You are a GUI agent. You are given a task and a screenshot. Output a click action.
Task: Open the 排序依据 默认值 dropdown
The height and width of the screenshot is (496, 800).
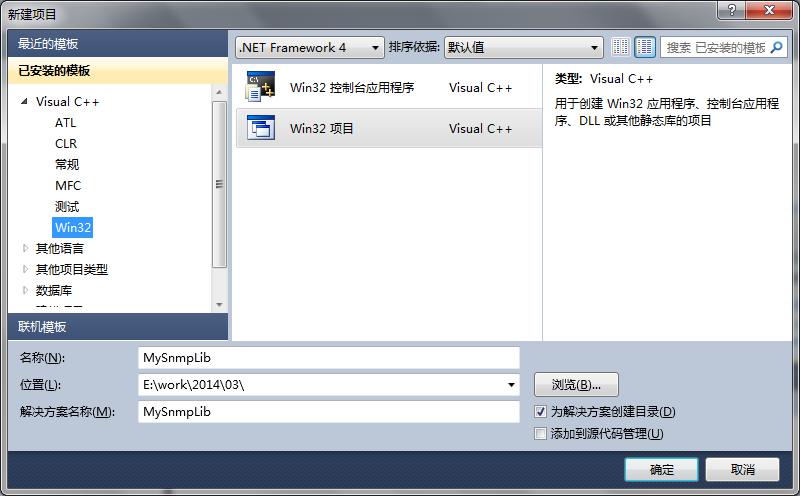coord(523,48)
